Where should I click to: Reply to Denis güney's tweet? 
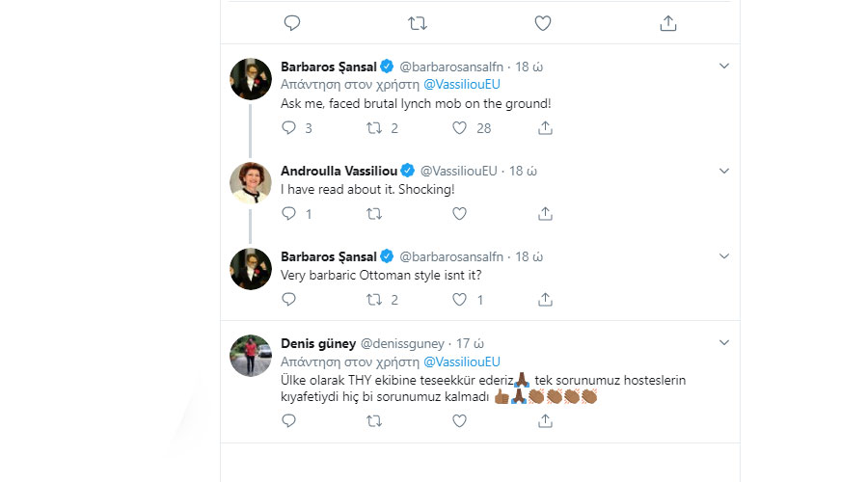pyautogui.click(x=289, y=421)
